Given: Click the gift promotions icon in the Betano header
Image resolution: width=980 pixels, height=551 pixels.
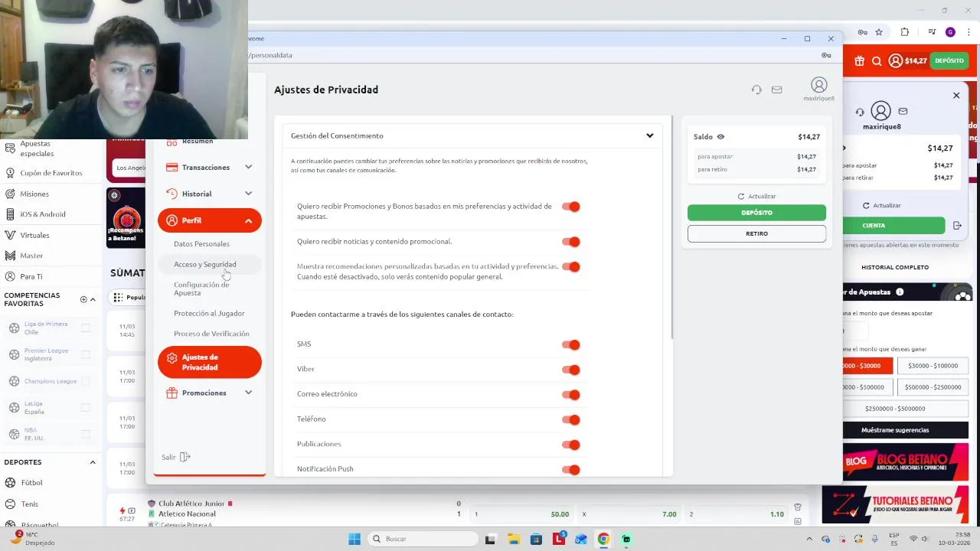Looking at the screenshot, I should (x=859, y=60).
